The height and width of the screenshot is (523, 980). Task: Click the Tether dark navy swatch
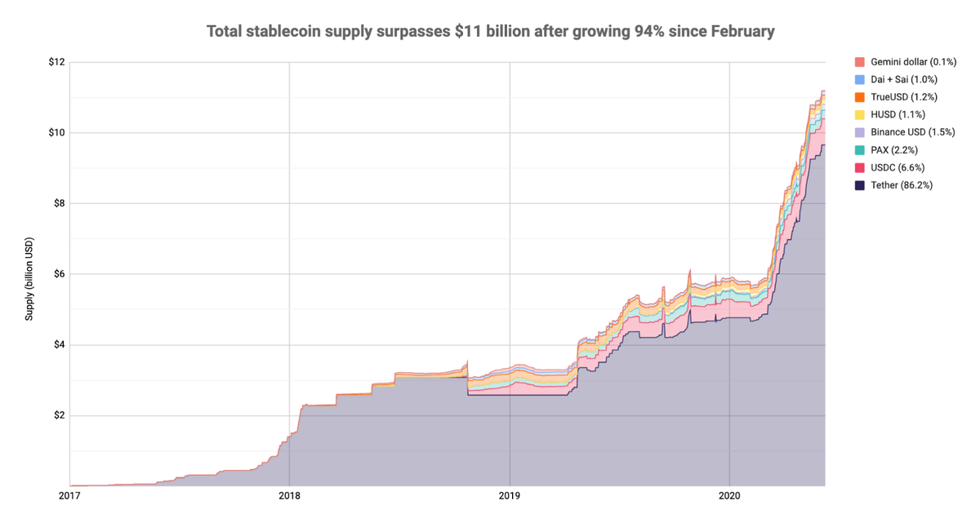860,185
